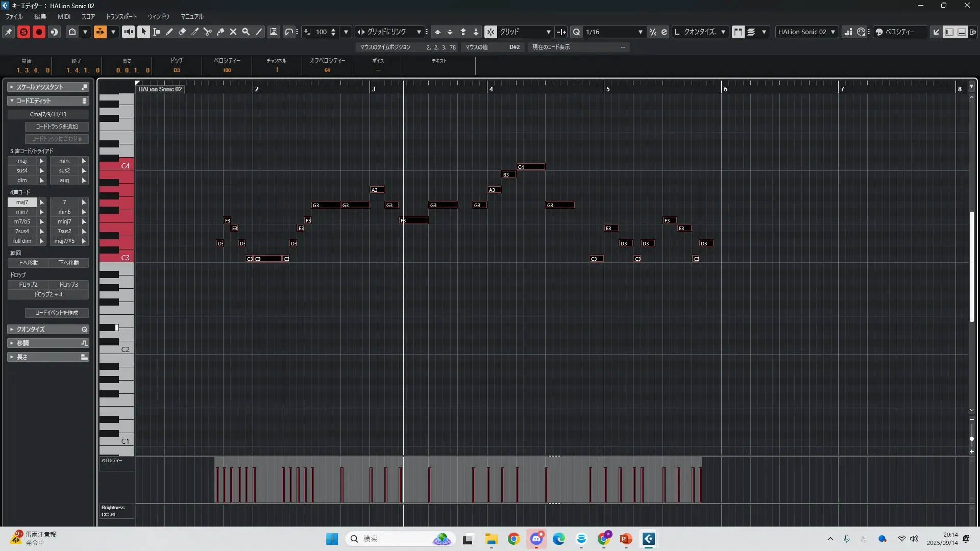980x551 pixels.
Task: Select the Erase tool
Action: coord(182,32)
